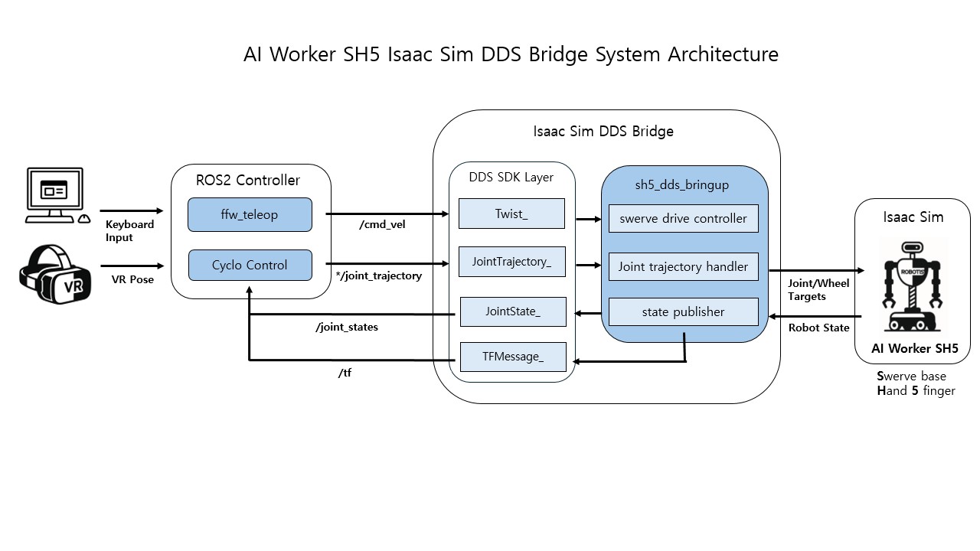The width and height of the screenshot is (980, 551).
Task: Click the TFMessage_ box
Action: pyautogui.click(x=513, y=357)
